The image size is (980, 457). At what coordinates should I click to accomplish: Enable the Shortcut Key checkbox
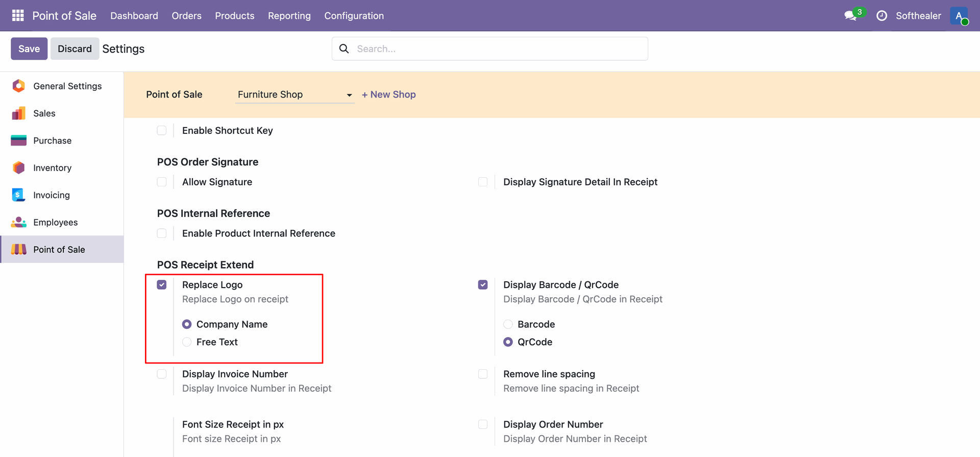[x=162, y=130]
